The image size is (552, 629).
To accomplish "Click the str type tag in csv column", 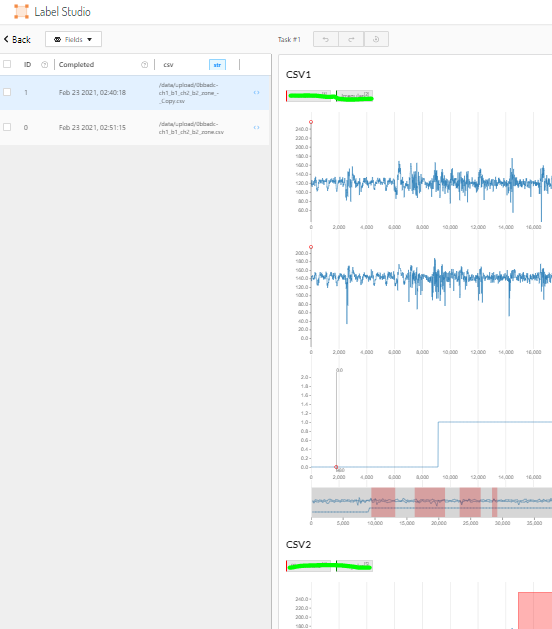I will click(217, 65).
